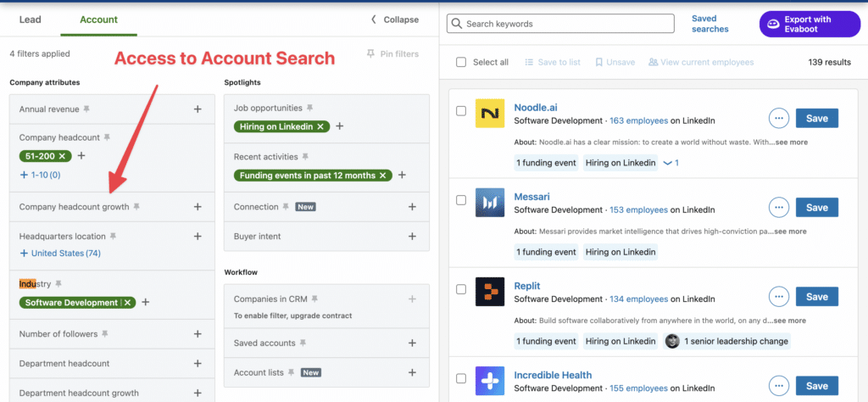Open the Messari company logo
The image size is (868, 402).
(x=490, y=203)
